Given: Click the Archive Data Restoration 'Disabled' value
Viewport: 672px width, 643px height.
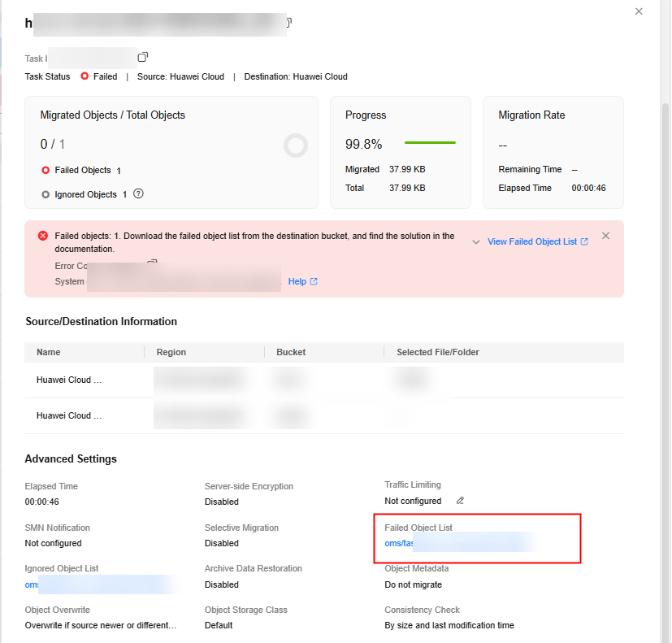Looking at the screenshot, I should [x=222, y=584].
